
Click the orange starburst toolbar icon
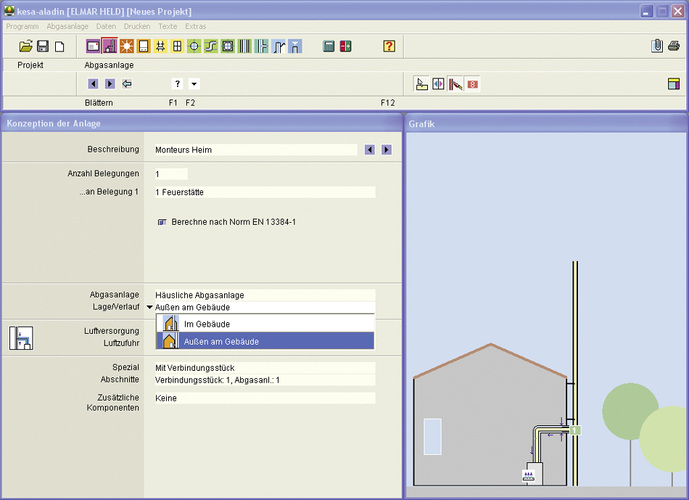pyautogui.click(x=127, y=46)
